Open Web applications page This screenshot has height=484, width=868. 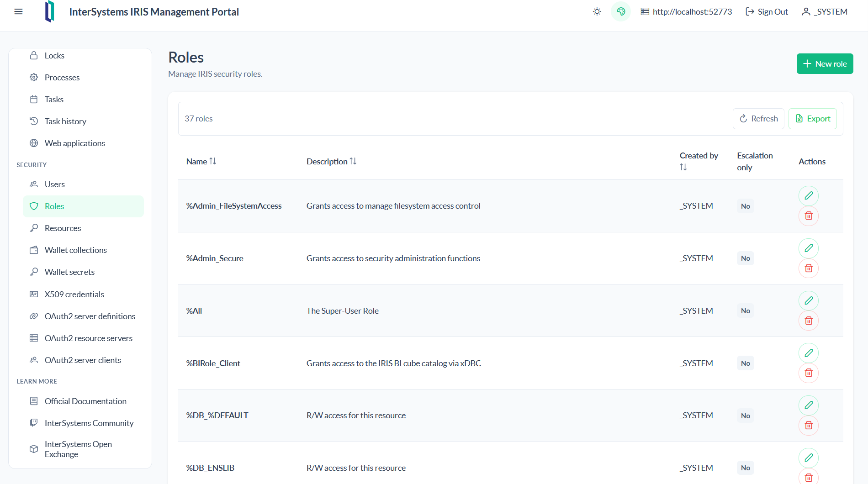(83, 143)
